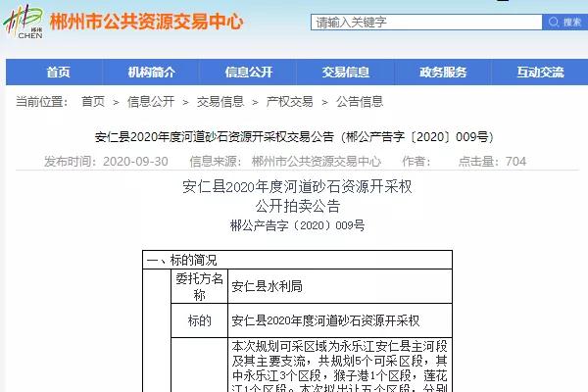Click the 搜索 search button
588x392 pixels.
[x=564, y=23]
